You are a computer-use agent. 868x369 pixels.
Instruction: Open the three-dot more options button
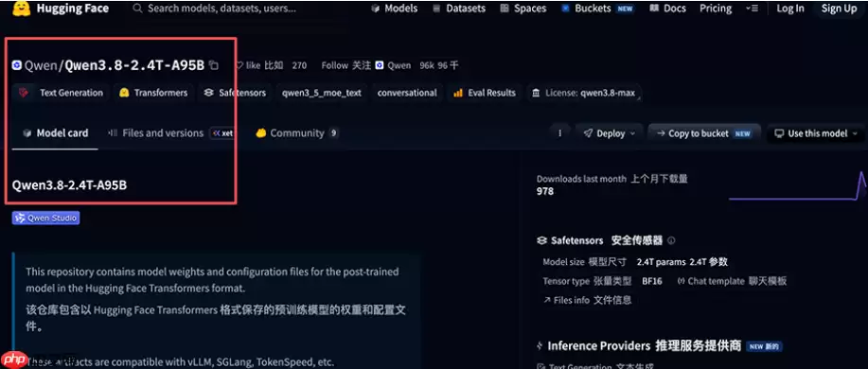pyautogui.click(x=559, y=133)
